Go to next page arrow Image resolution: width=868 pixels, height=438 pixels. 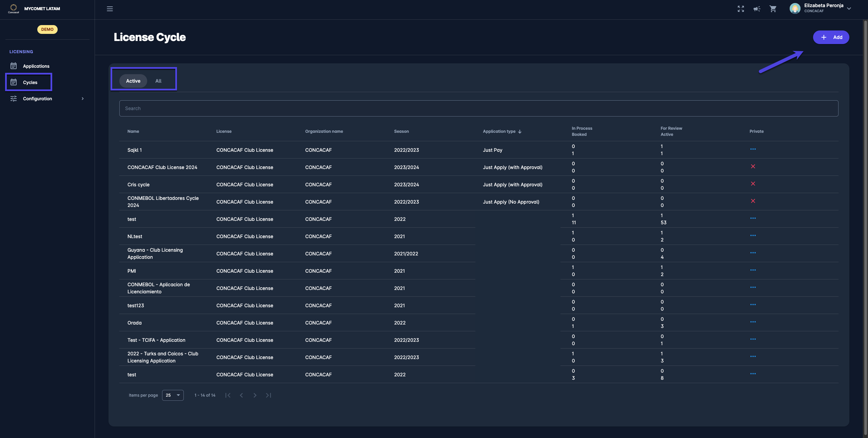click(x=255, y=395)
